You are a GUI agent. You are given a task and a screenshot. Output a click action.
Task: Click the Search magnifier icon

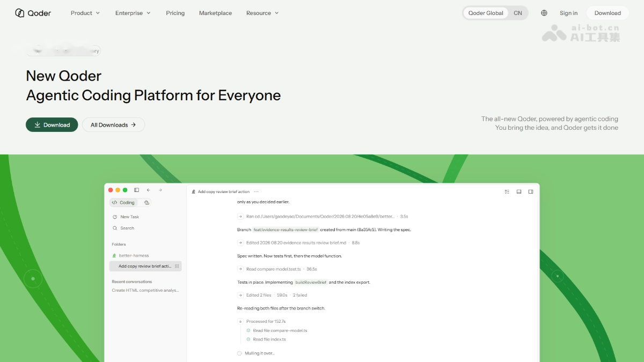point(115,228)
